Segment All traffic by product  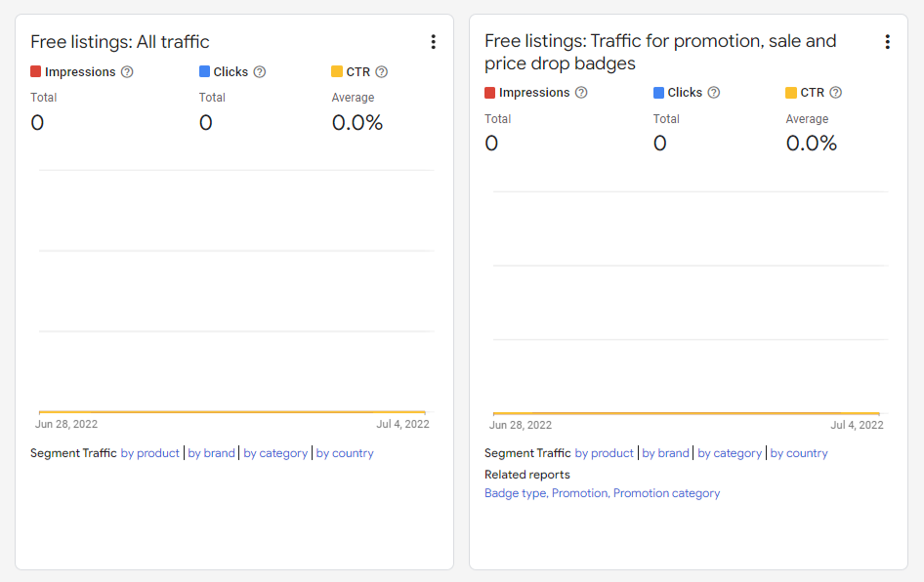tap(149, 453)
